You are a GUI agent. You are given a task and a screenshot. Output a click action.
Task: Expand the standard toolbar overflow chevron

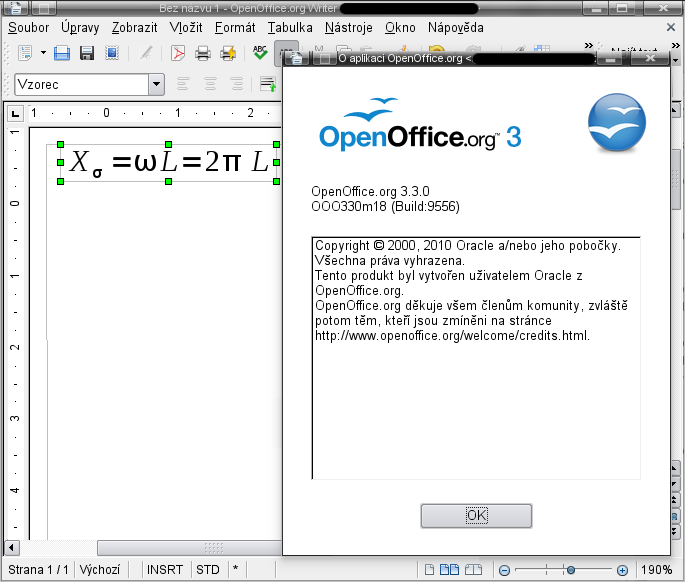point(588,45)
